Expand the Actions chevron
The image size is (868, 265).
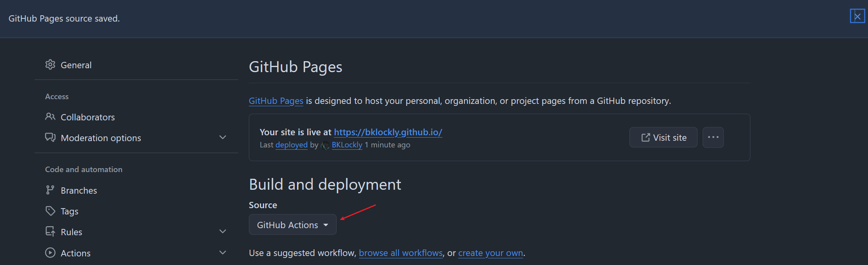coord(223,252)
